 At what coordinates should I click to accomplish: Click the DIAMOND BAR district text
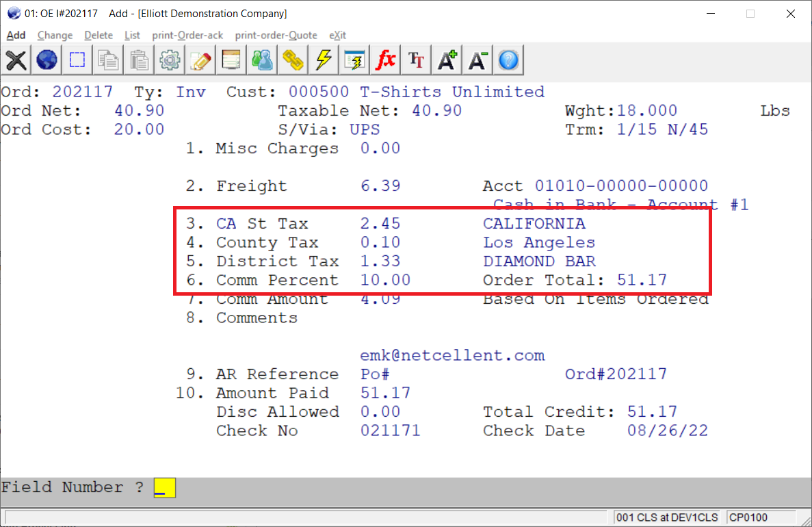(x=539, y=261)
